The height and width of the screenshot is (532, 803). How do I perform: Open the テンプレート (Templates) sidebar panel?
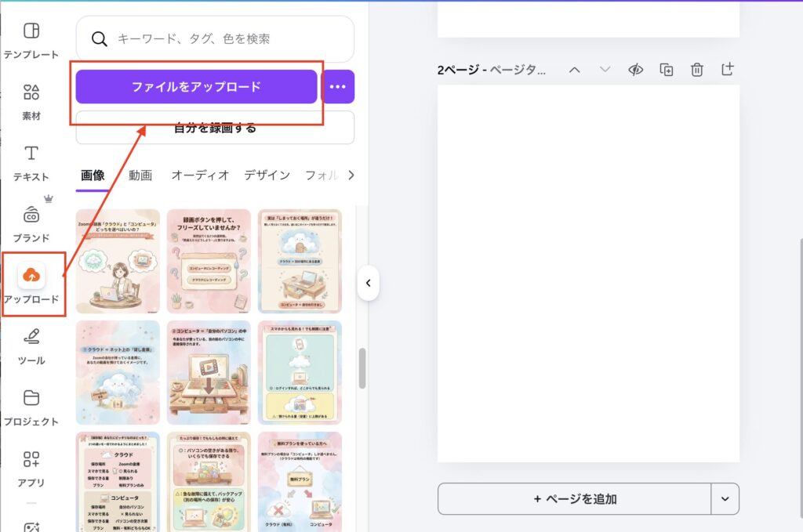tap(31, 39)
